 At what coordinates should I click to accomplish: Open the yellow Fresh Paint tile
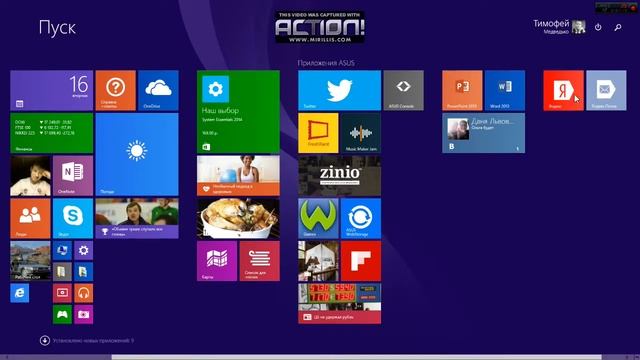pos(318,133)
